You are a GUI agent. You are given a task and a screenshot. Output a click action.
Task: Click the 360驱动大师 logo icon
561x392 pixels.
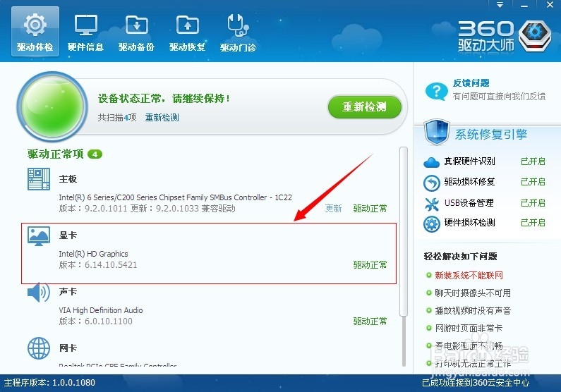click(534, 36)
